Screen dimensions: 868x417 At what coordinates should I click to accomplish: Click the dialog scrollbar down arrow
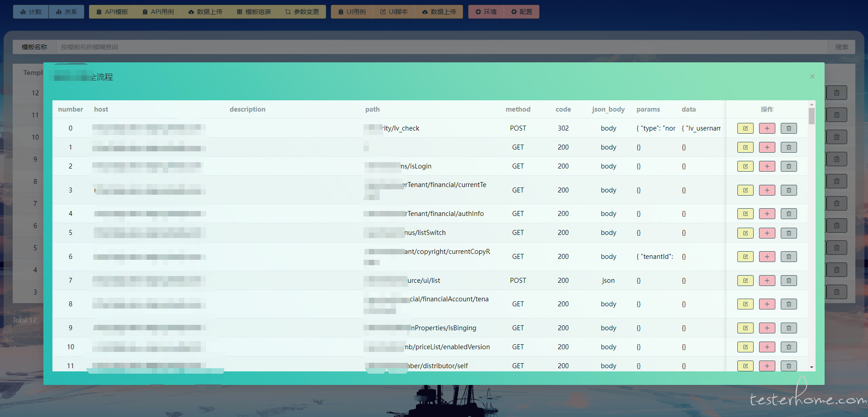pyautogui.click(x=812, y=367)
